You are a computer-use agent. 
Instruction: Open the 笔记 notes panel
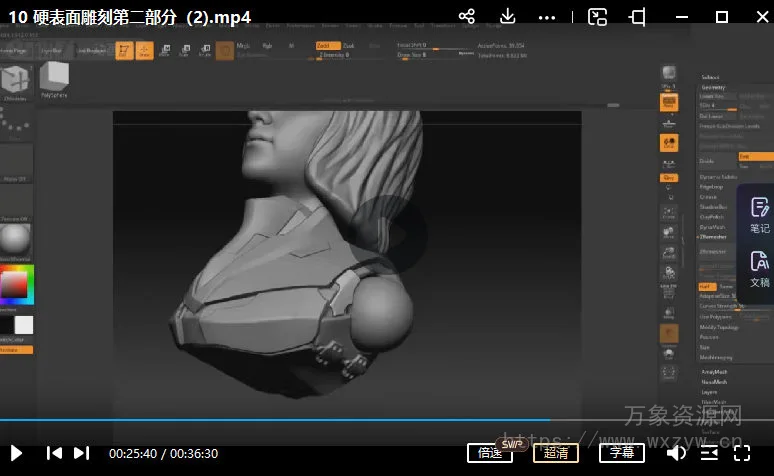click(759, 214)
